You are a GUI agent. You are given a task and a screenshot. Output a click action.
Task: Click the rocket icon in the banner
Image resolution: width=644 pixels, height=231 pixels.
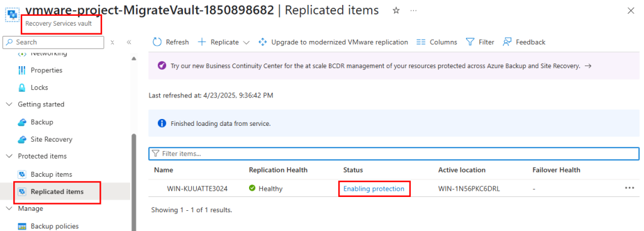tap(162, 65)
